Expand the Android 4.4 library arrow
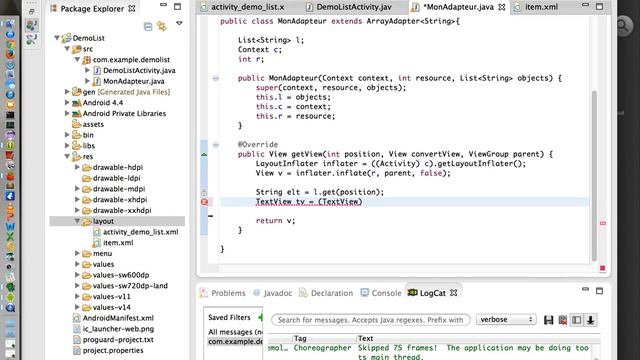The height and width of the screenshot is (360, 640). click(67, 102)
